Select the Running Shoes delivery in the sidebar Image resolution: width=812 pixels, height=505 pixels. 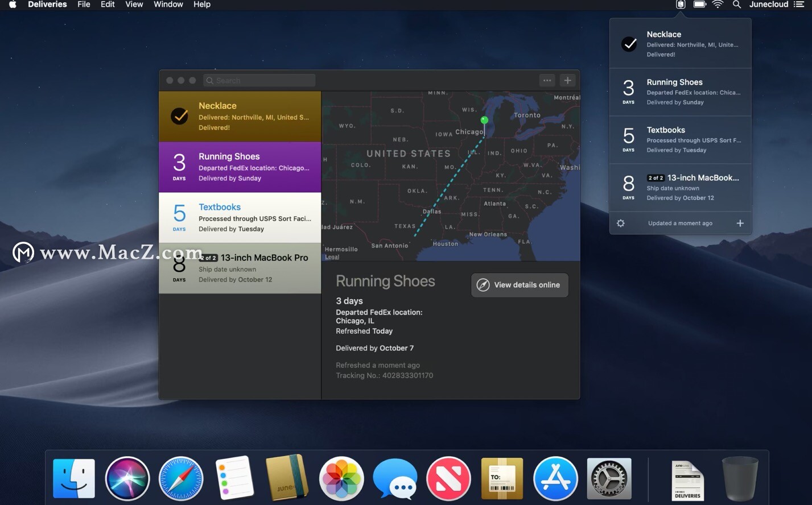(240, 167)
